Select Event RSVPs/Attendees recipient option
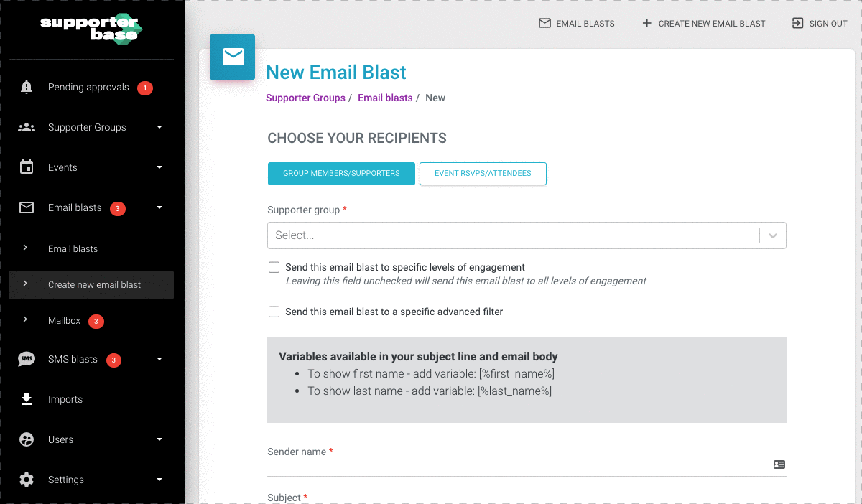 click(x=483, y=174)
